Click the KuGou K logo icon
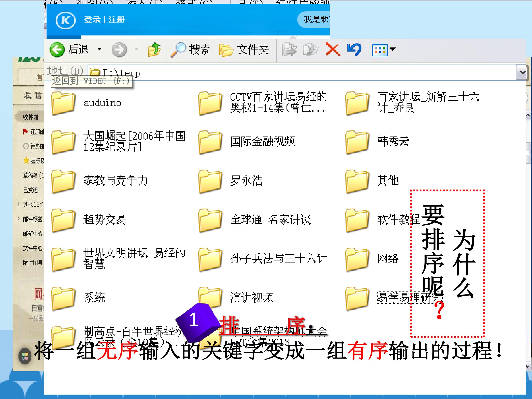 pyautogui.click(x=65, y=20)
